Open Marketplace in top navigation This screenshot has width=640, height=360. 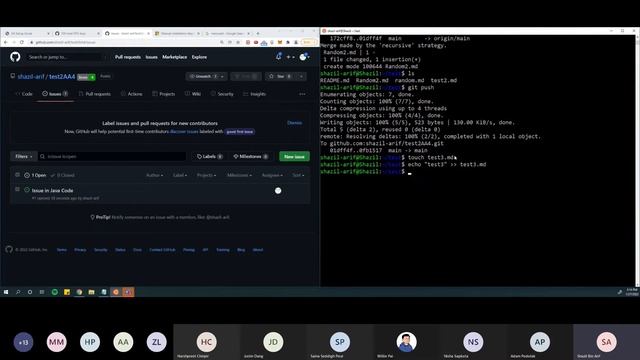[175, 57]
